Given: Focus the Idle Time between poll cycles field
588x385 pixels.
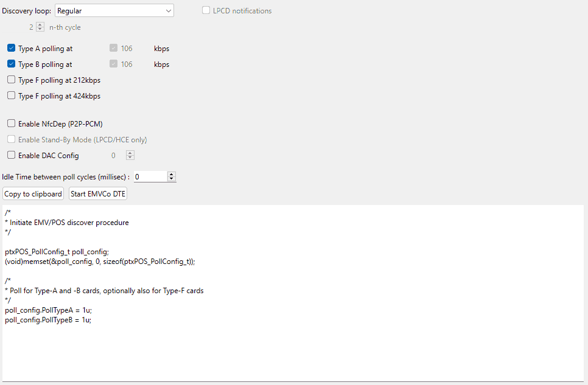Looking at the screenshot, I should tap(150, 176).
